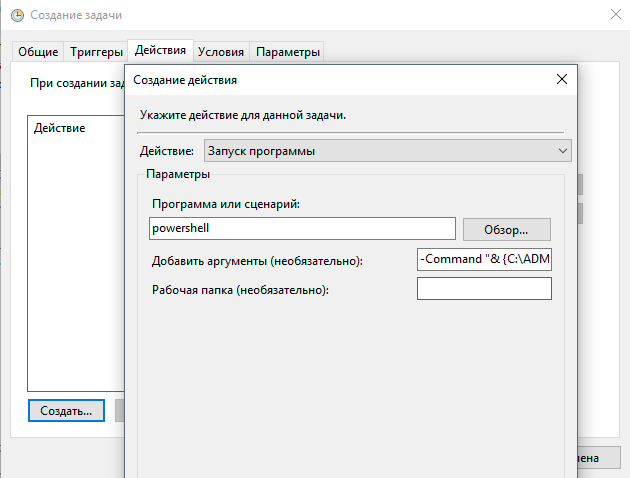
Task: Close the Создание задачи window
Action: coord(613,16)
